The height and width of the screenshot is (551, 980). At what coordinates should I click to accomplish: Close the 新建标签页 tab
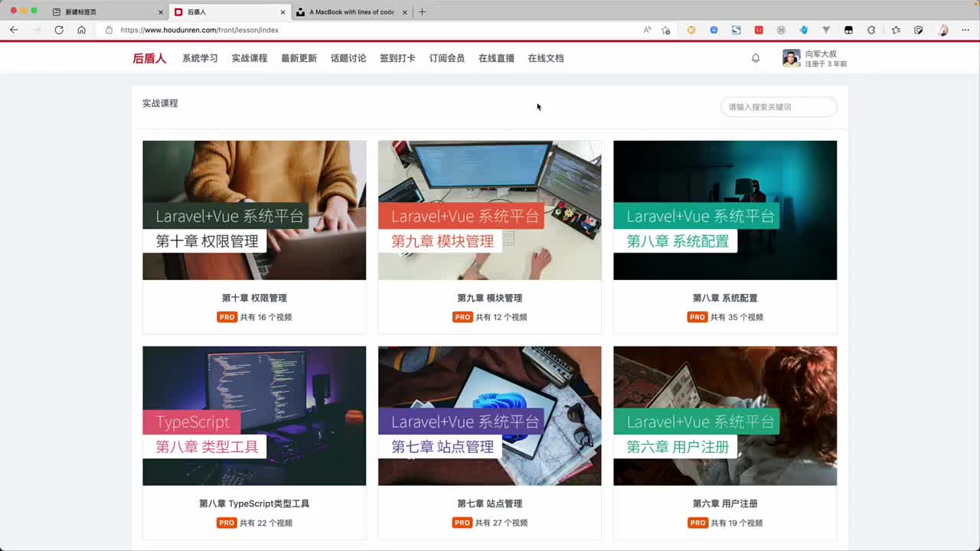click(161, 12)
